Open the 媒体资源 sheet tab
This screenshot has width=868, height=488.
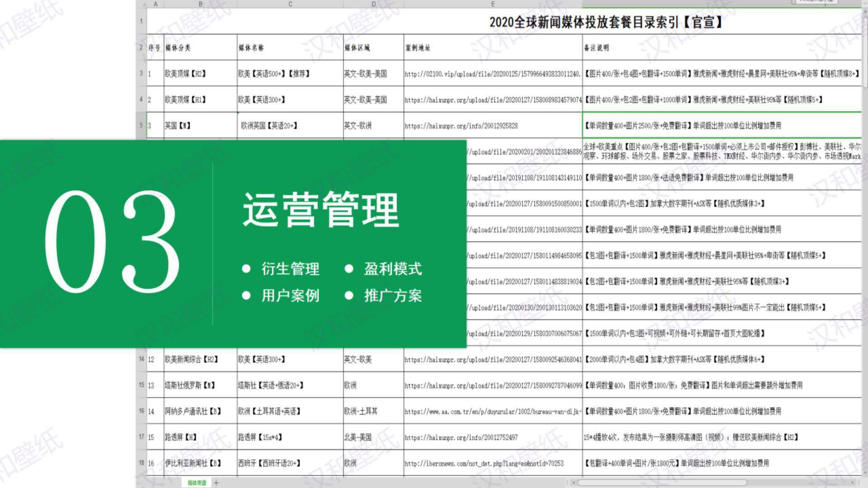(197, 483)
